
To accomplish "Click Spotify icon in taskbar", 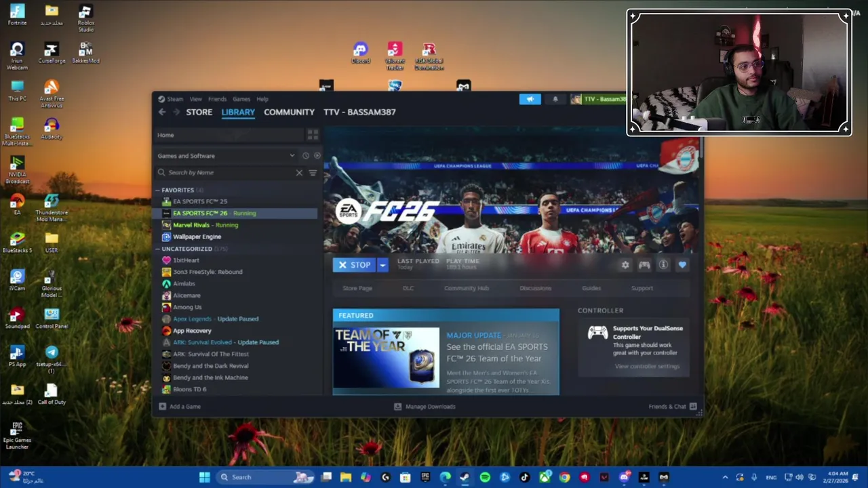I will (x=485, y=477).
